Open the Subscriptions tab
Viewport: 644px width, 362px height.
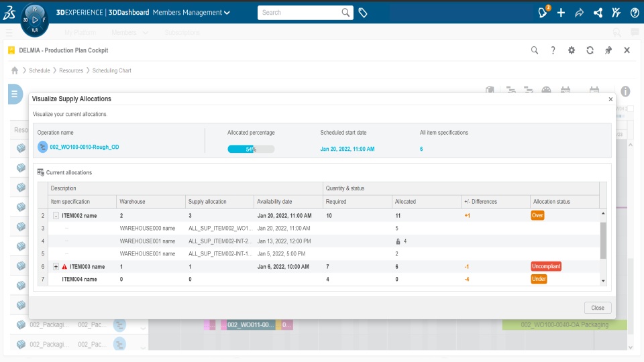pos(182,32)
